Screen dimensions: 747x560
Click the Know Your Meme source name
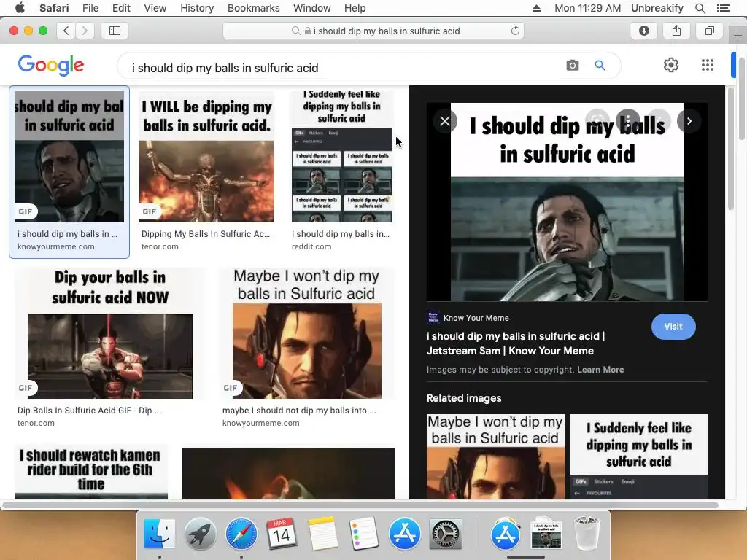point(476,318)
